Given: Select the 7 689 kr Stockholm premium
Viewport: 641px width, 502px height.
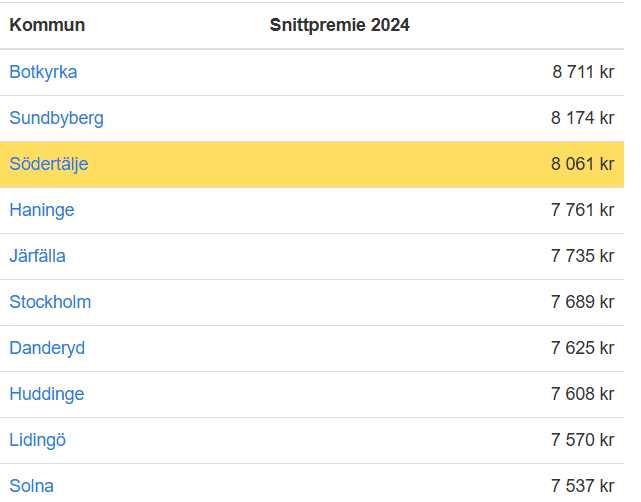Looking at the screenshot, I should click(x=583, y=302).
